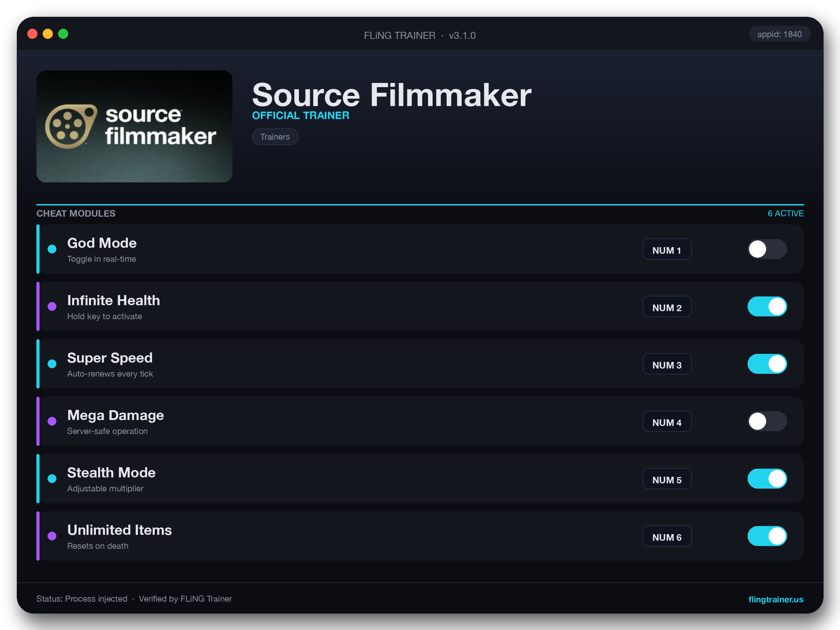Open the flingtrainer.us link
Image resolution: width=840 pixels, height=630 pixels.
click(776, 599)
